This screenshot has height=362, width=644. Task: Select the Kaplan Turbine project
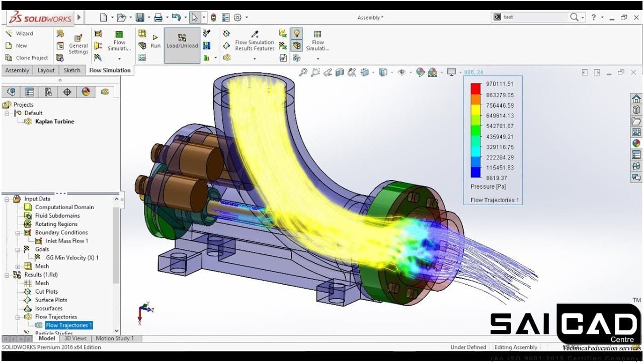(x=54, y=122)
